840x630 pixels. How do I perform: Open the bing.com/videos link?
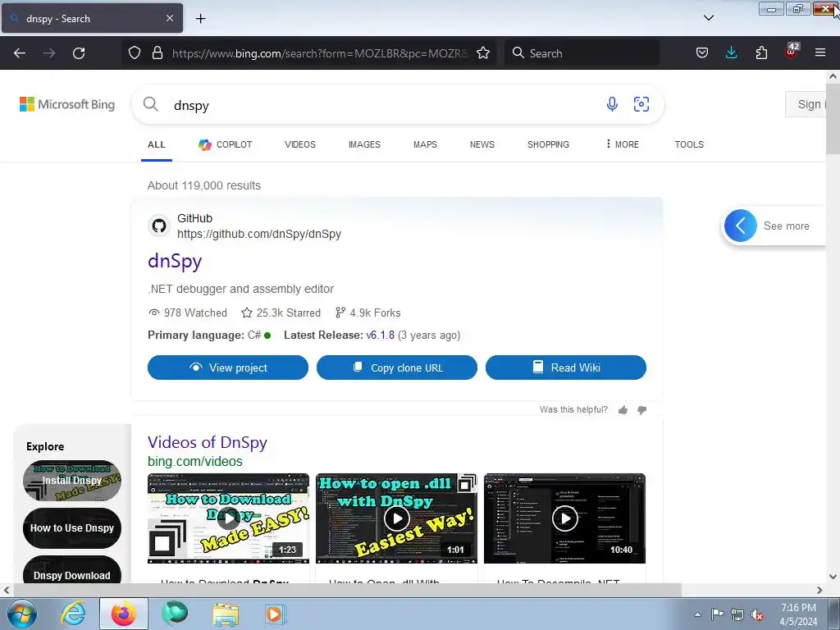(195, 461)
